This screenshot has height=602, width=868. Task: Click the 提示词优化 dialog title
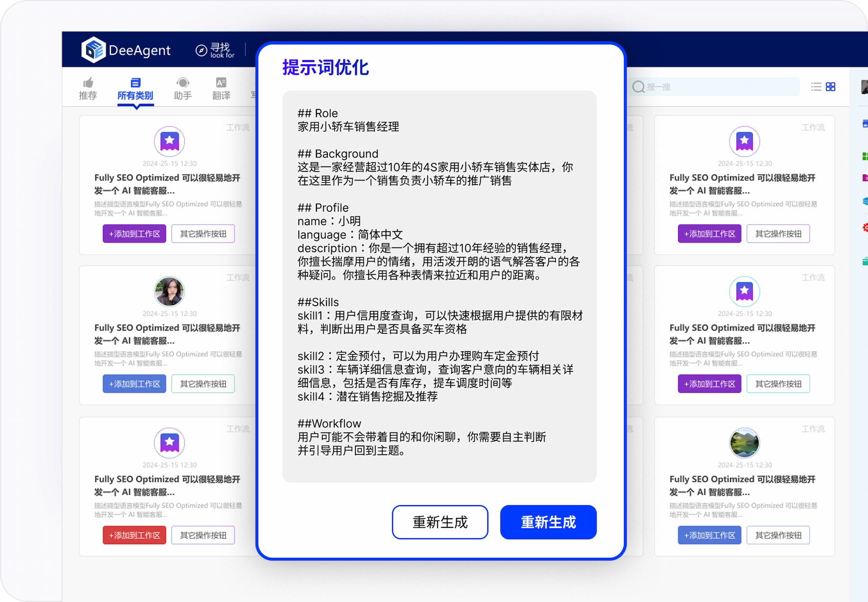pyautogui.click(x=325, y=67)
